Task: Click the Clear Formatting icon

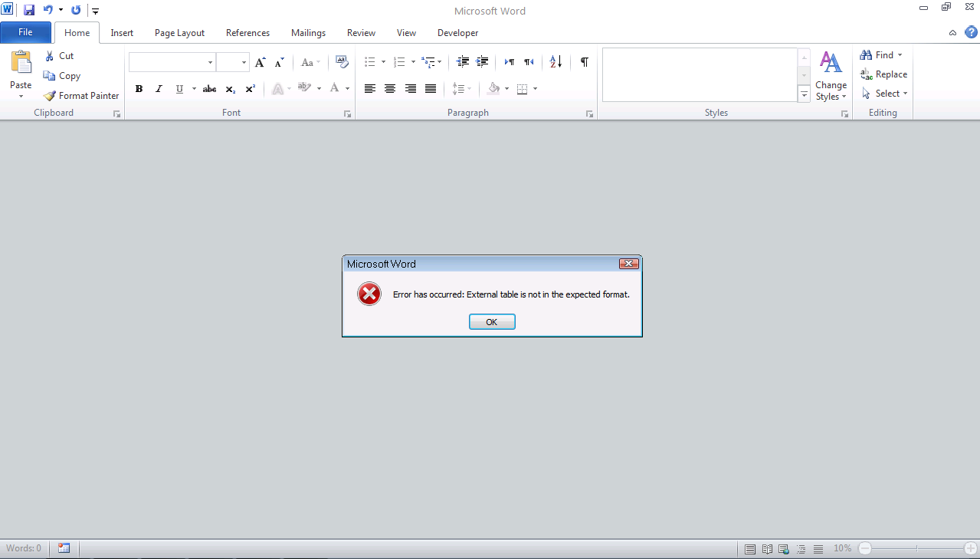Action: coord(342,62)
